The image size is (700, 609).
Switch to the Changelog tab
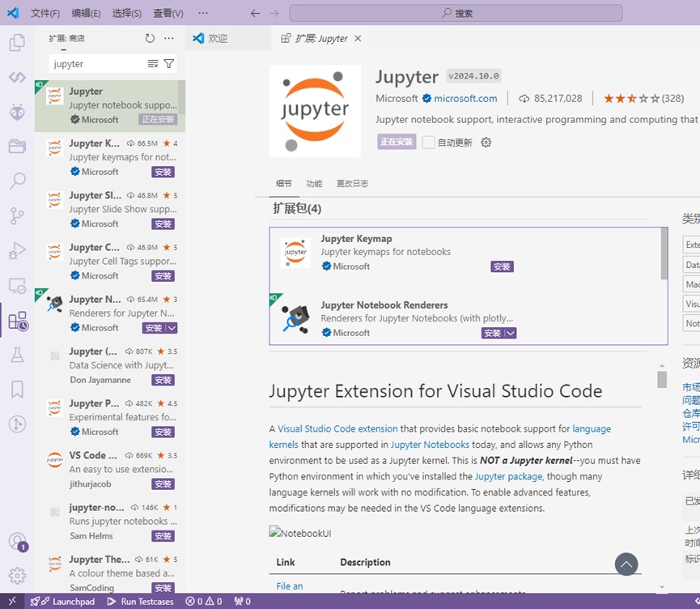pyautogui.click(x=352, y=183)
